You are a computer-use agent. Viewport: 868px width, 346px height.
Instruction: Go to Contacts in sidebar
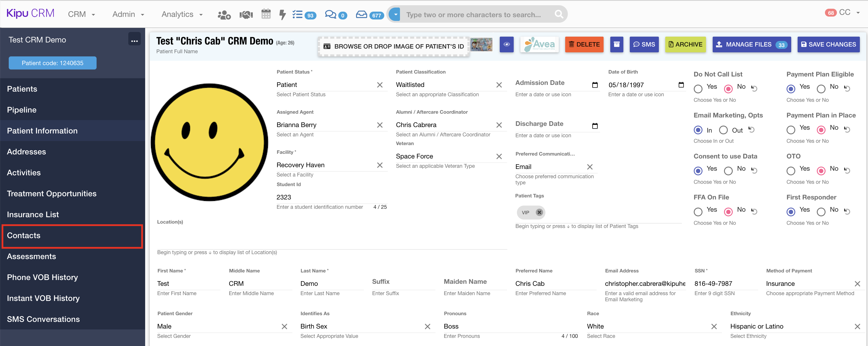[24, 236]
